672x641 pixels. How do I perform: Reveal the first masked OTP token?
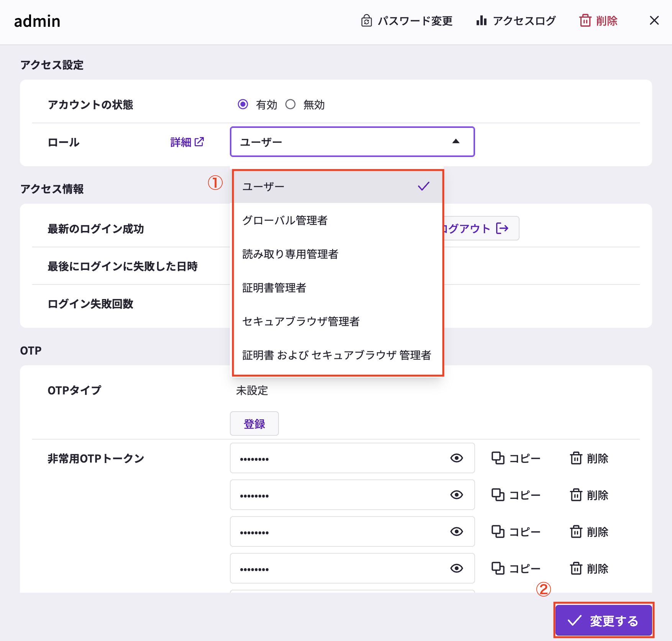tap(456, 458)
